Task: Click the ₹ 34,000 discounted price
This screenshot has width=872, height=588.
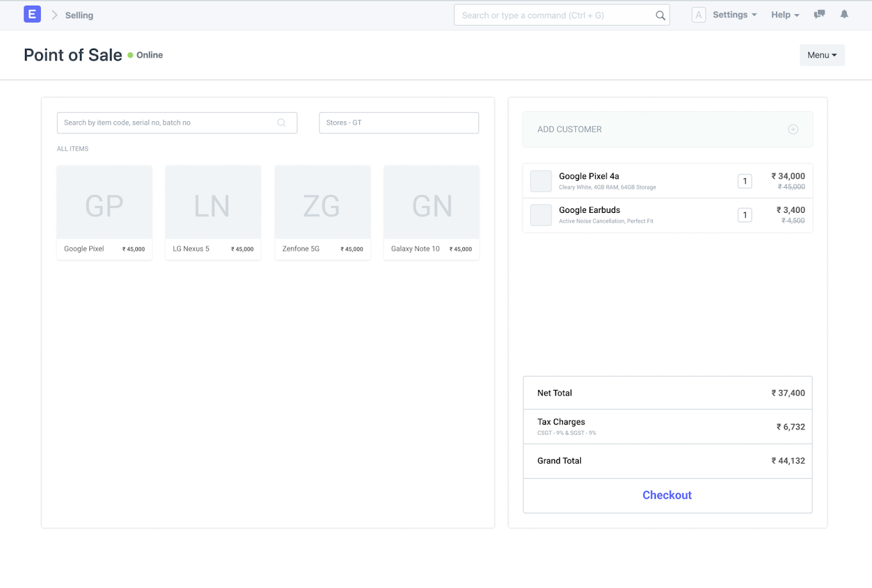Action: click(x=788, y=176)
